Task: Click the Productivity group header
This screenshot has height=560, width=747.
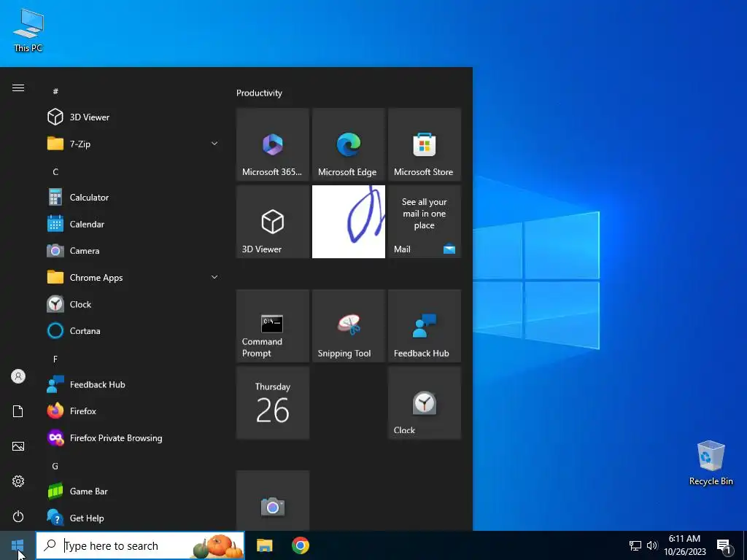Action: pos(259,93)
